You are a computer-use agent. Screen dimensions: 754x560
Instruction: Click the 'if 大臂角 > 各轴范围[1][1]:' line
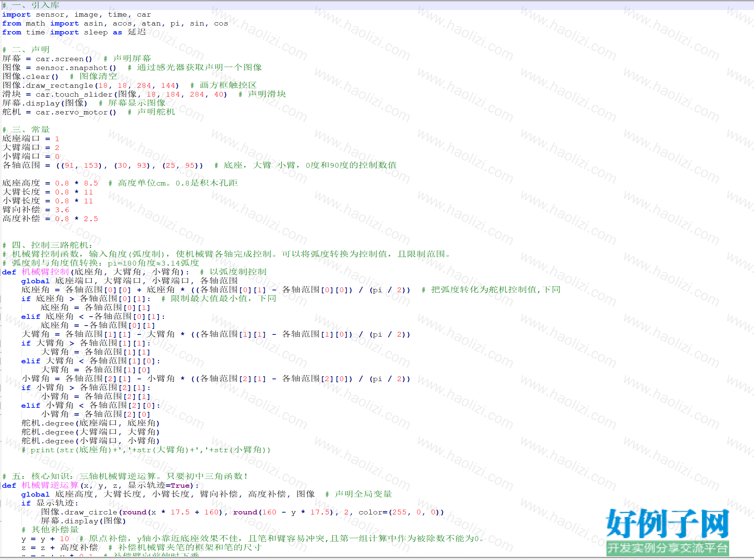[86, 343]
